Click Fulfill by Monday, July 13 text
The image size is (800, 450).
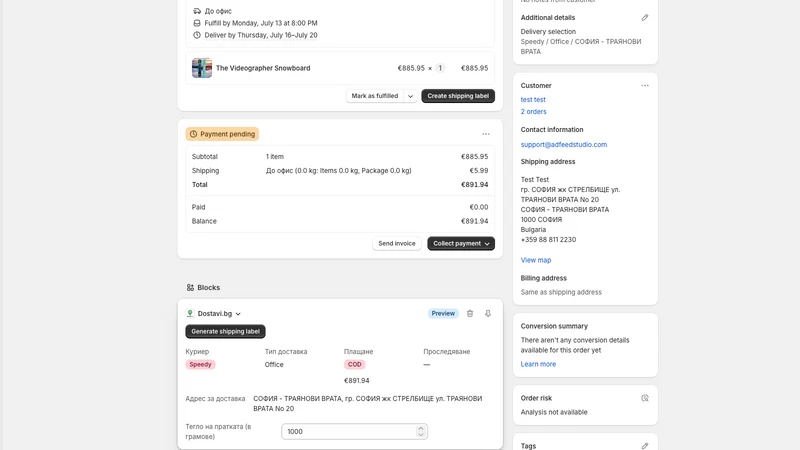(261, 23)
